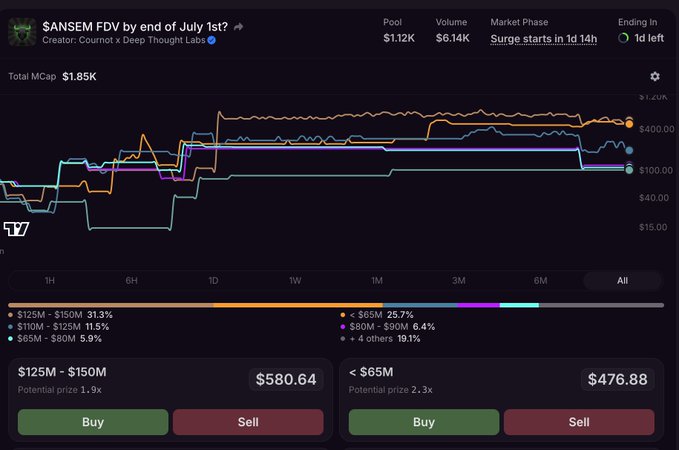This screenshot has width=679, height=450.
Task: Open 'Surge starts in 1d 14h' link
Action: tap(543, 39)
